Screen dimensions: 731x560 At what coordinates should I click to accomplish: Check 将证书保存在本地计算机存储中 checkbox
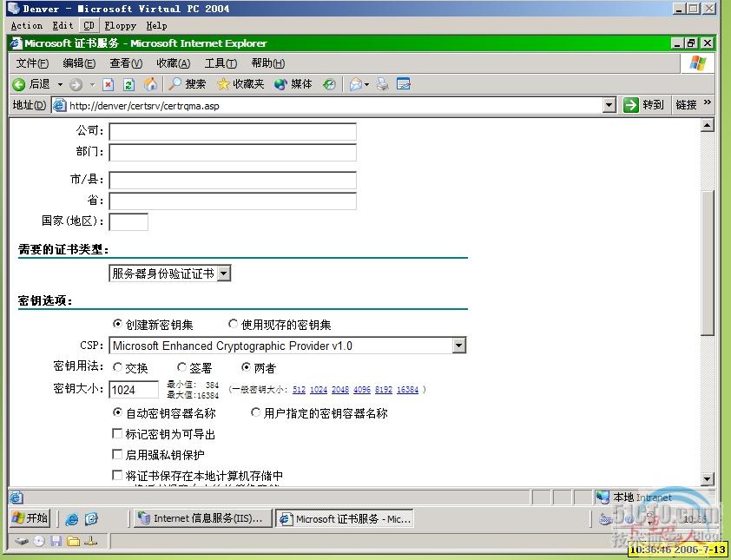(117, 475)
